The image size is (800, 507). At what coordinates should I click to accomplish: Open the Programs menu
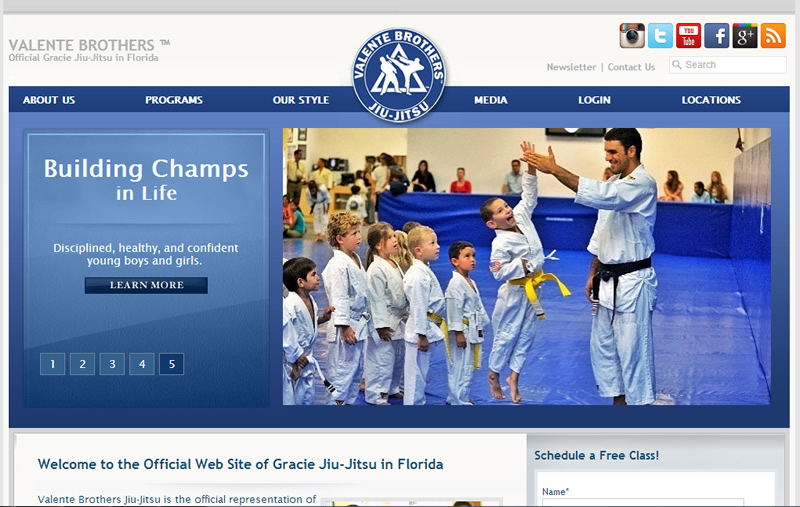tap(174, 100)
